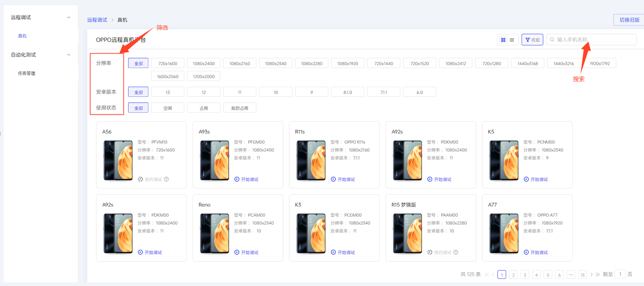
Task: Jump to last page double-arrow icon
Action: coord(597,275)
